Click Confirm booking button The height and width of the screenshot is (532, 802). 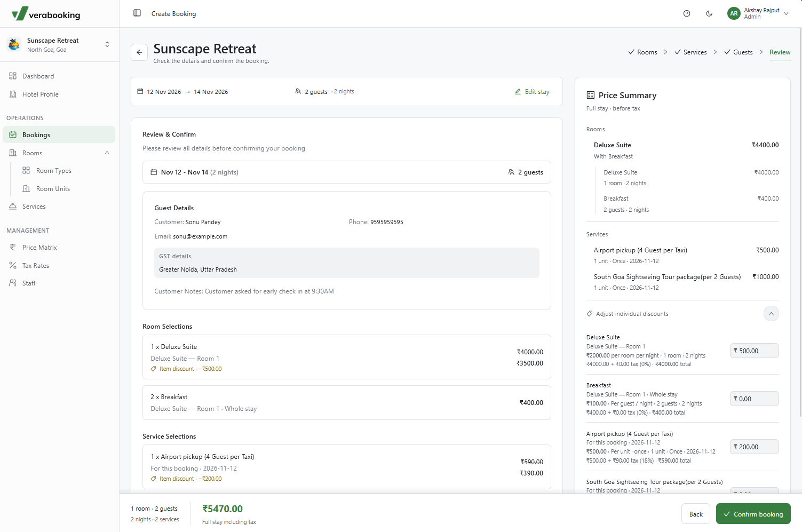(753, 514)
